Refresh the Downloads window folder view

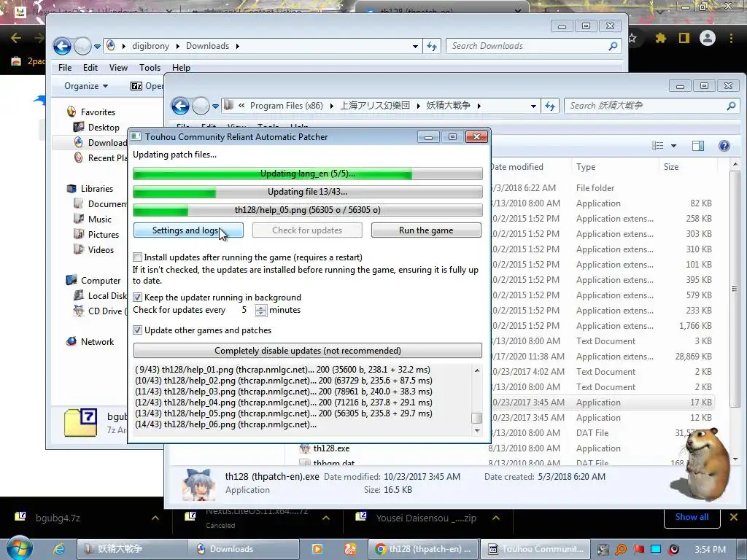pos(432,46)
